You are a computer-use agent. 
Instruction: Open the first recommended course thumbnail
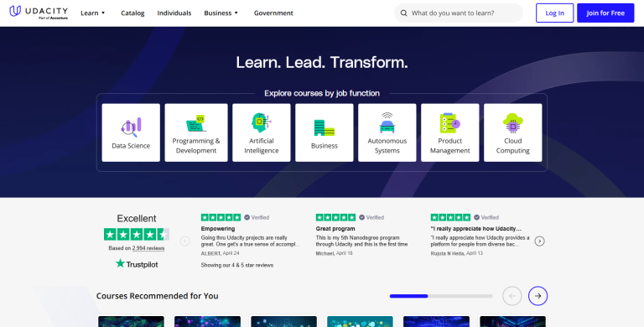pyautogui.click(x=131, y=321)
